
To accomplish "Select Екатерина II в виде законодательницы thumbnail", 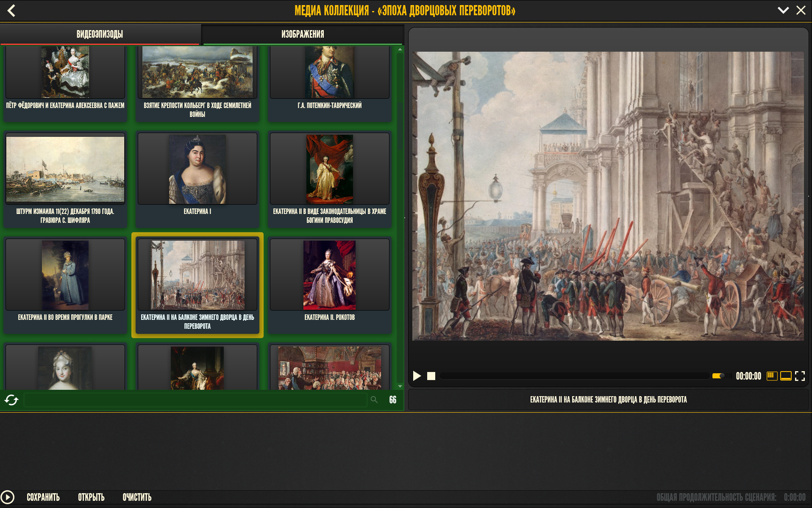I will click(330, 179).
